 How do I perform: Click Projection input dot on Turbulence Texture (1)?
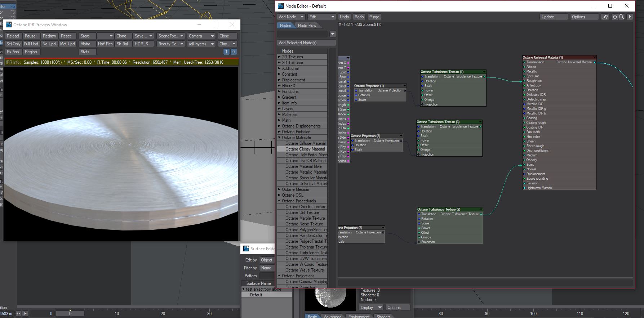[422, 104]
